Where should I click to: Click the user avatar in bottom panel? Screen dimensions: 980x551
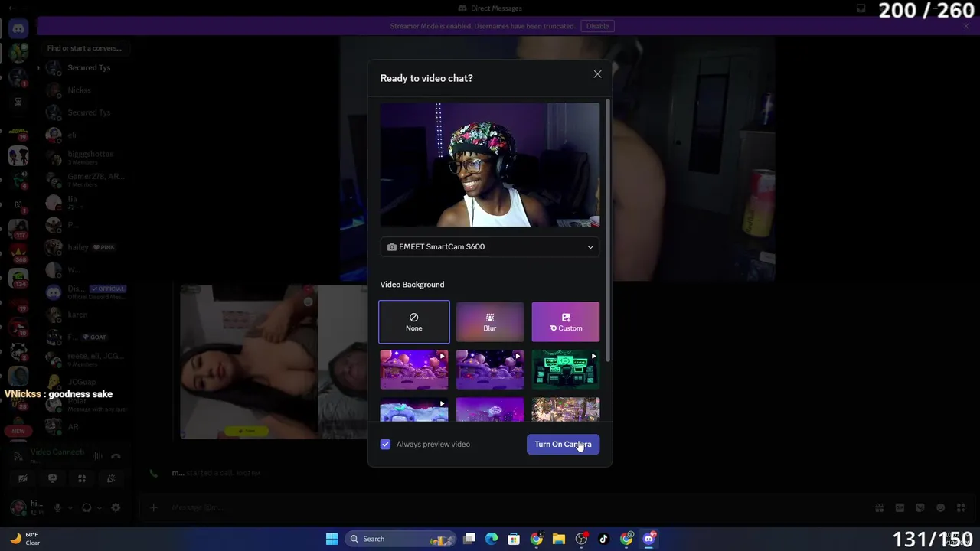18,507
